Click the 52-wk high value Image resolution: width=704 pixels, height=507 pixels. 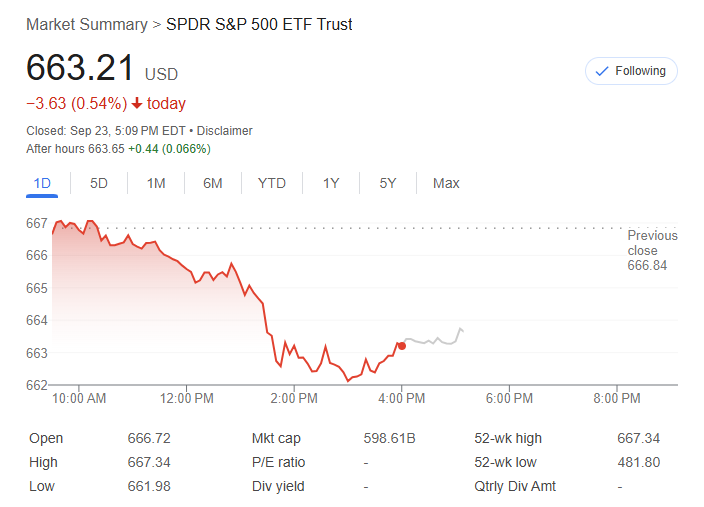pos(638,438)
